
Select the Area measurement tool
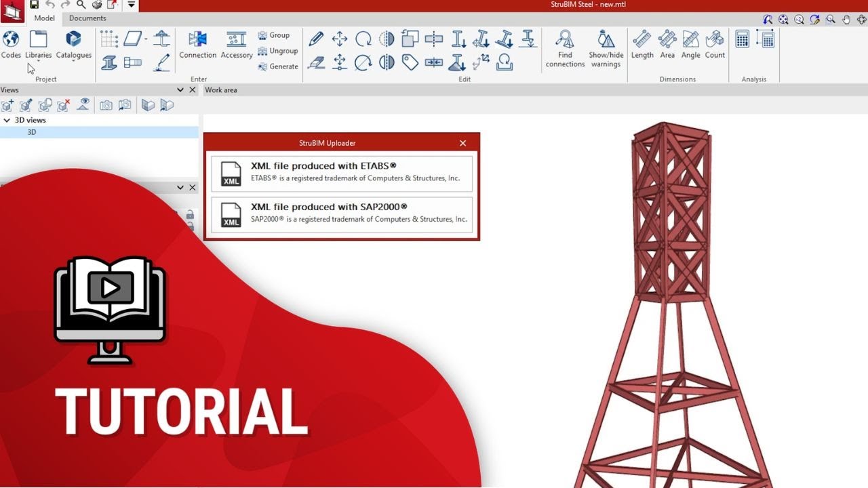click(x=667, y=45)
